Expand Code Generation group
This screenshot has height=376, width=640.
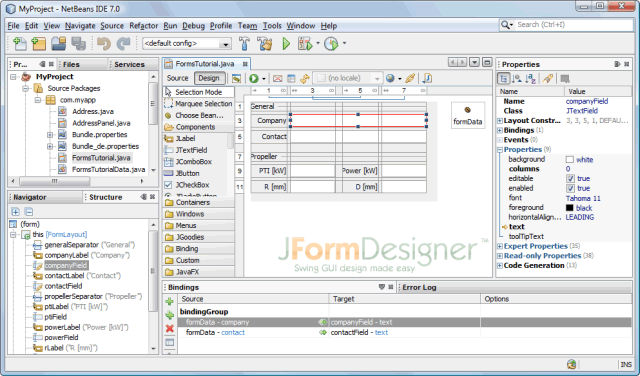pos(500,266)
